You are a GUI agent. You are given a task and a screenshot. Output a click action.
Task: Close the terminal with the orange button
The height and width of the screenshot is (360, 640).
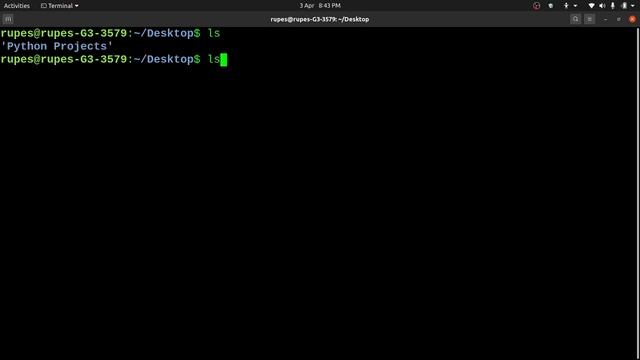pyautogui.click(x=632, y=19)
